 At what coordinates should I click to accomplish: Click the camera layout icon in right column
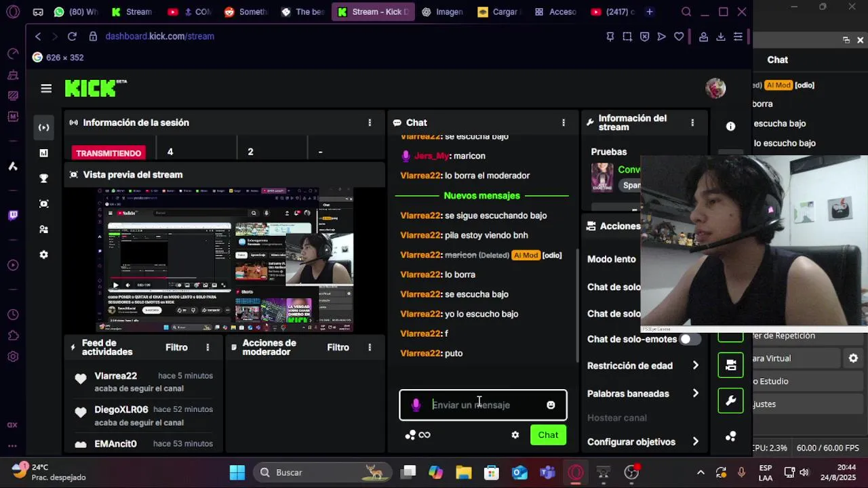(x=730, y=365)
